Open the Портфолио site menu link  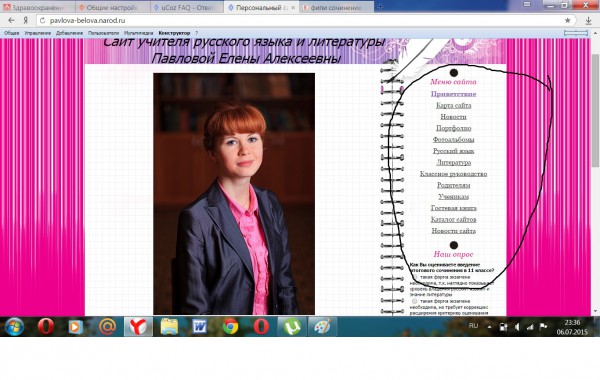[x=453, y=128]
